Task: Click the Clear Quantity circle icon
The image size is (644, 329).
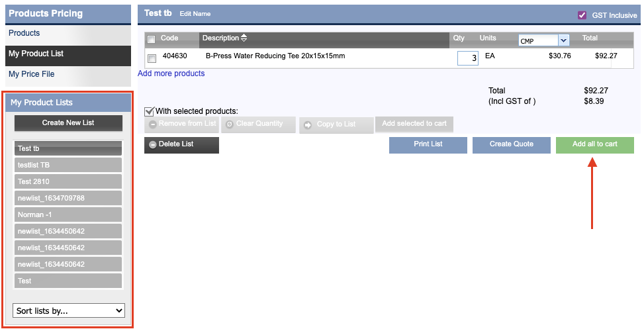Action: pos(230,124)
